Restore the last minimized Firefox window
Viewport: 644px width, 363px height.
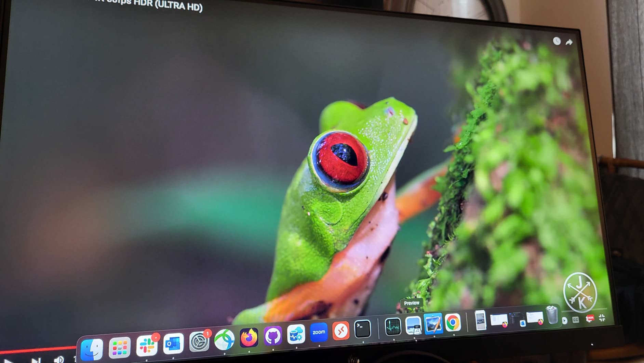[535, 318]
